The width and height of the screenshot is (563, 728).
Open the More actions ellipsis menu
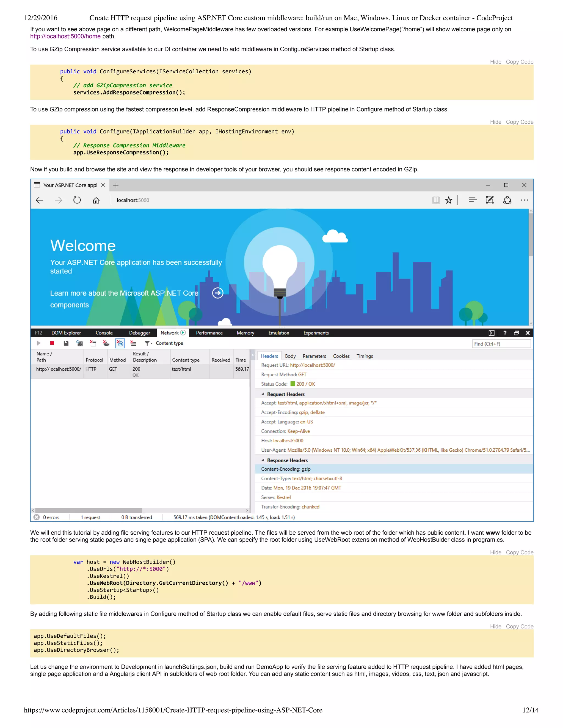click(x=524, y=200)
